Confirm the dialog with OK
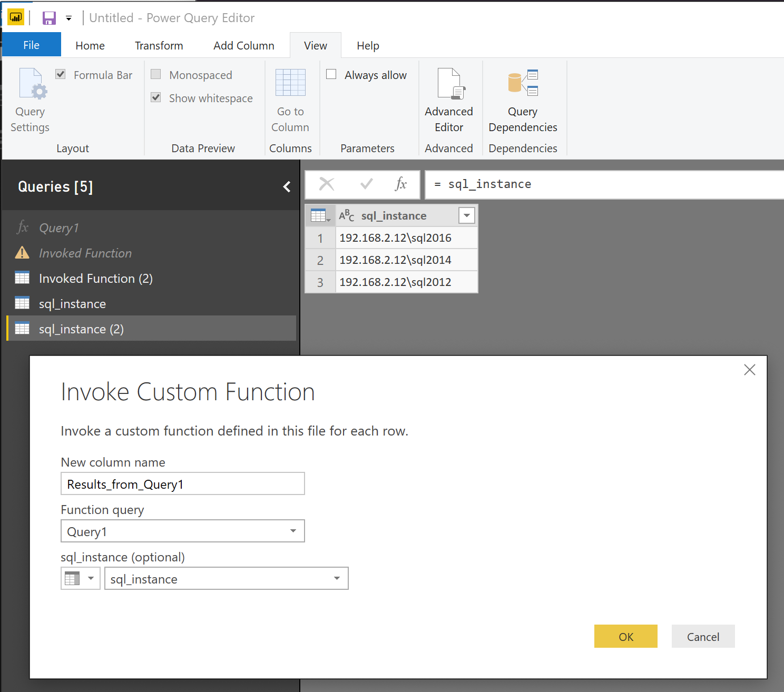This screenshot has height=692, width=784. pos(626,636)
